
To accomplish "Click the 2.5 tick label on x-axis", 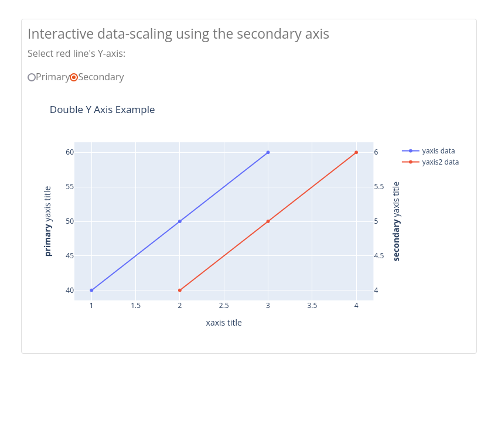I will 224,306.
